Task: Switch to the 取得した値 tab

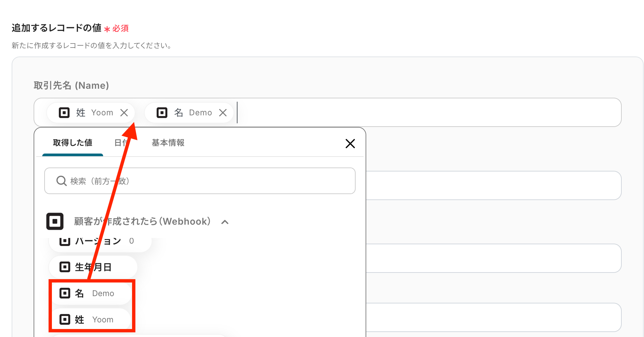Action: coord(73,143)
